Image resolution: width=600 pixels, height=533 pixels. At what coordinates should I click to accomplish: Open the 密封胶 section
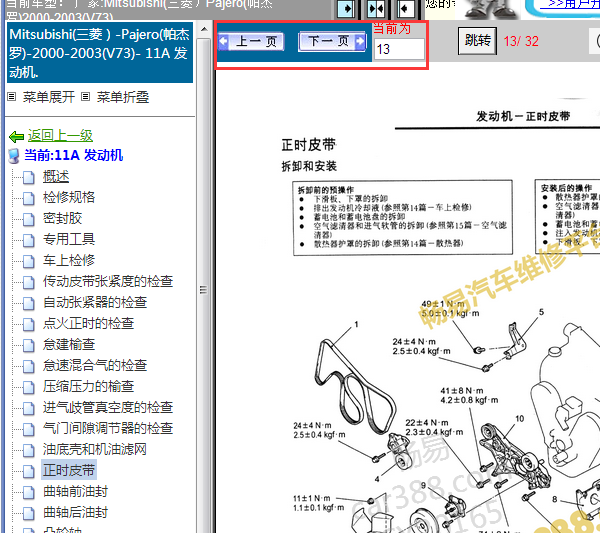coord(62,218)
